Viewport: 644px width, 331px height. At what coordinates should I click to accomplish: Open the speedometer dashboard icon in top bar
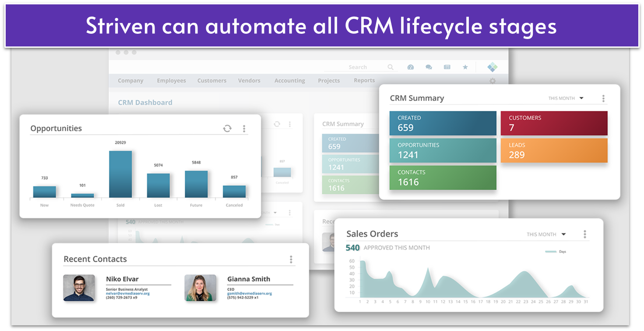pyautogui.click(x=410, y=67)
